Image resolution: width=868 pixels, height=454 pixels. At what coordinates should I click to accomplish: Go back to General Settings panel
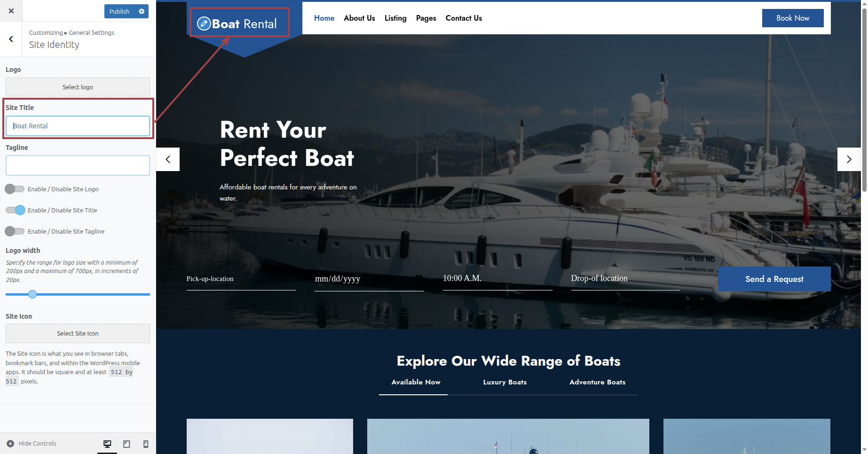coord(11,39)
